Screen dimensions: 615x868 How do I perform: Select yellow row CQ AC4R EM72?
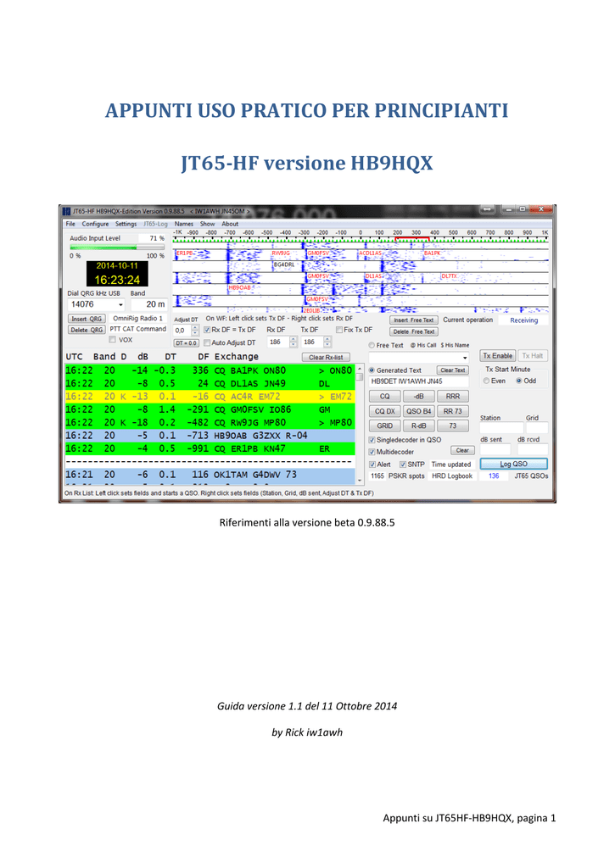[x=210, y=397]
